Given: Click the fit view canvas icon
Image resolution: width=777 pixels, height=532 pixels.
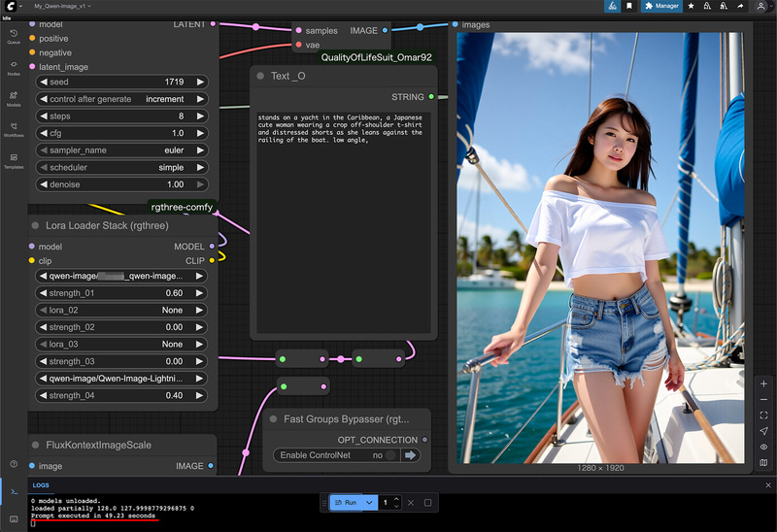Looking at the screenshot, I should tap(764, 416).
